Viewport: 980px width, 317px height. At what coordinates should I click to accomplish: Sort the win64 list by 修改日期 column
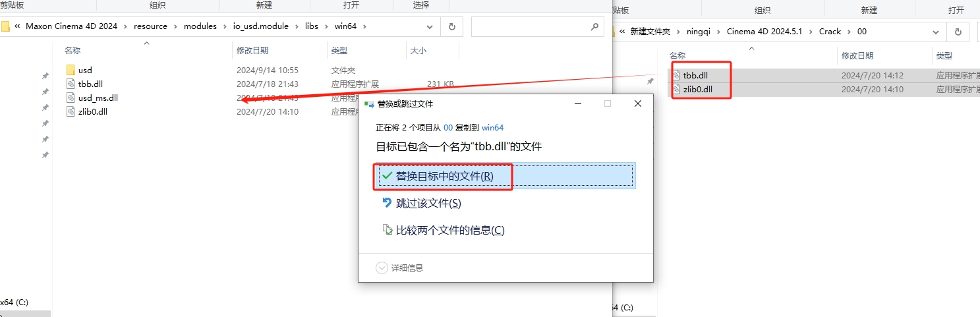tap(252, 51)
